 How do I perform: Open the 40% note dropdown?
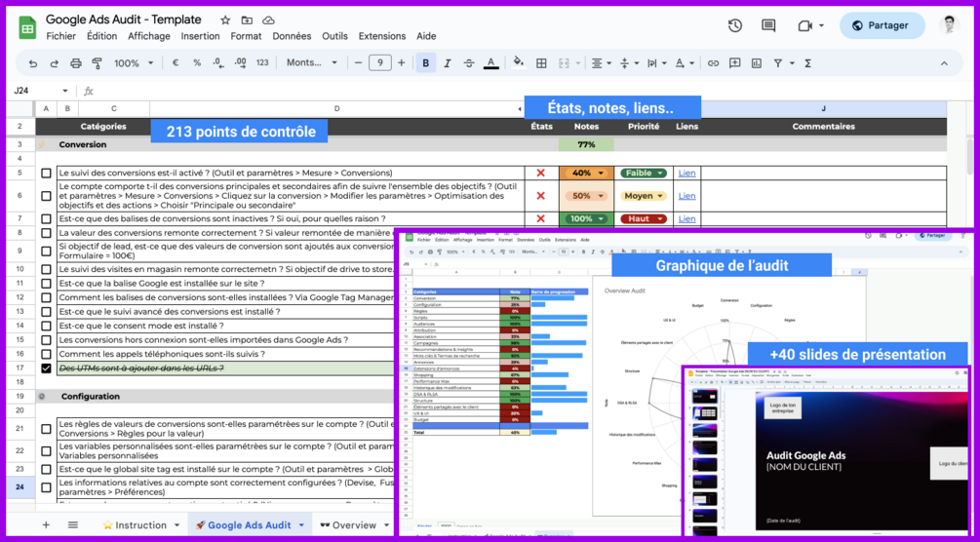pyautogui.click(x=602, y=174)
